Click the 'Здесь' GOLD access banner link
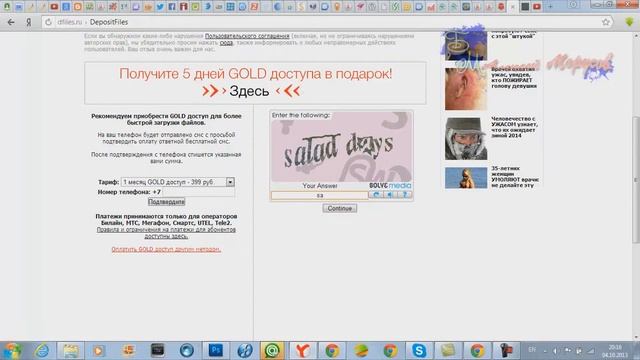This screenshot has width=640, height=360. point(249,91)
